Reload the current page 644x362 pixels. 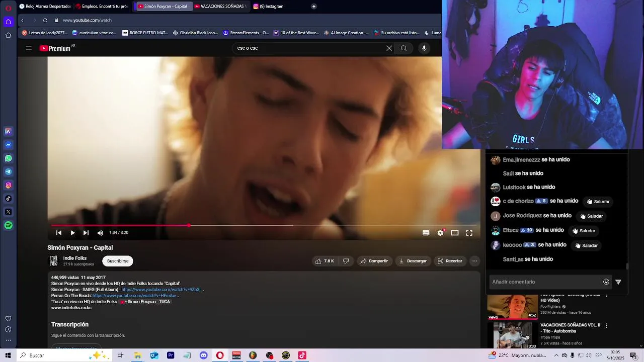click(x=45, y=20)
